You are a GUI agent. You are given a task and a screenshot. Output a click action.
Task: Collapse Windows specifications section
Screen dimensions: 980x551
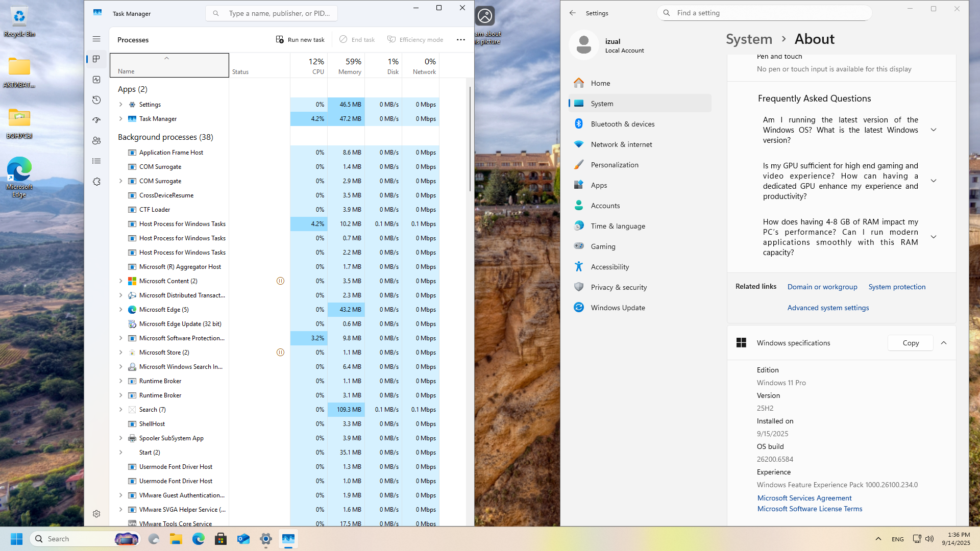(x=944, y=343)
